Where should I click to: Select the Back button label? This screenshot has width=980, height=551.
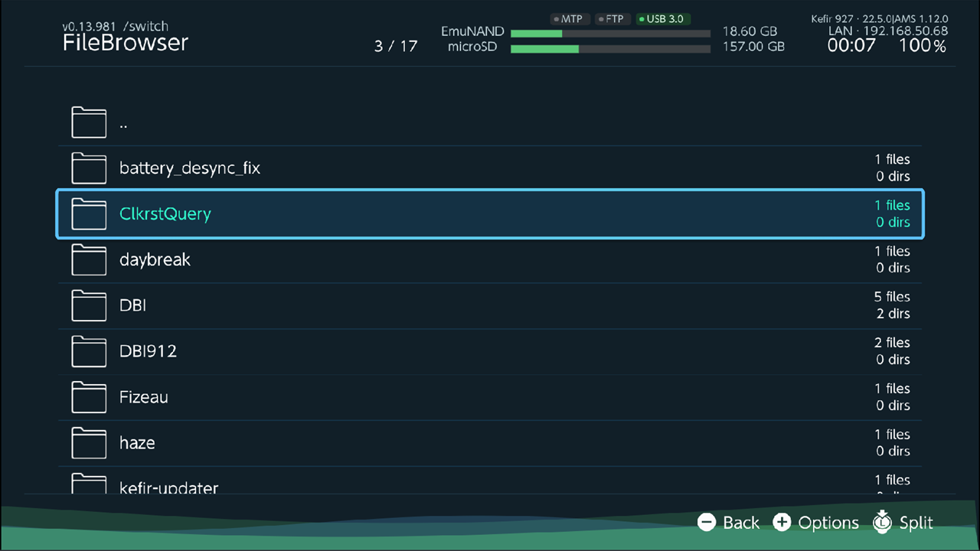tap(741, 523)
